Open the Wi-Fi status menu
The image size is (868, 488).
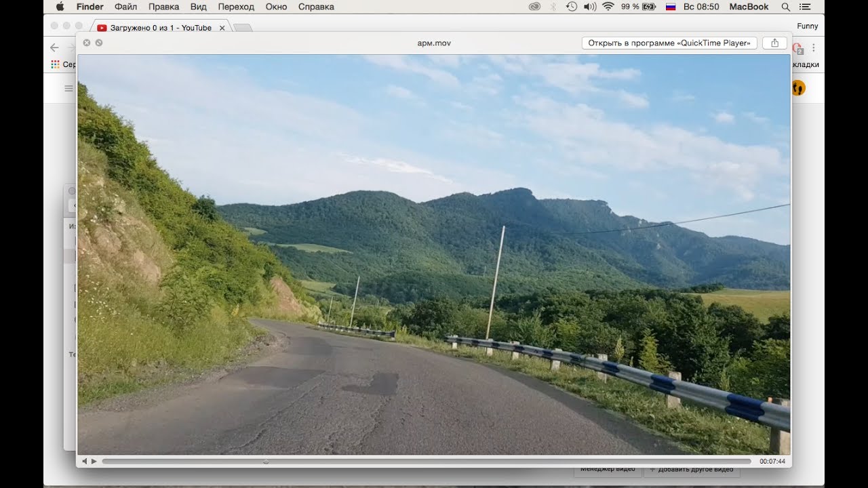pos(608,7)
